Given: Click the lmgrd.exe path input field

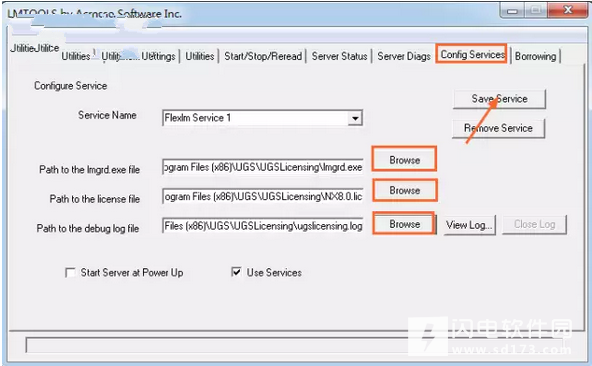Looking at the screenshot, I should tap(263, 167).
